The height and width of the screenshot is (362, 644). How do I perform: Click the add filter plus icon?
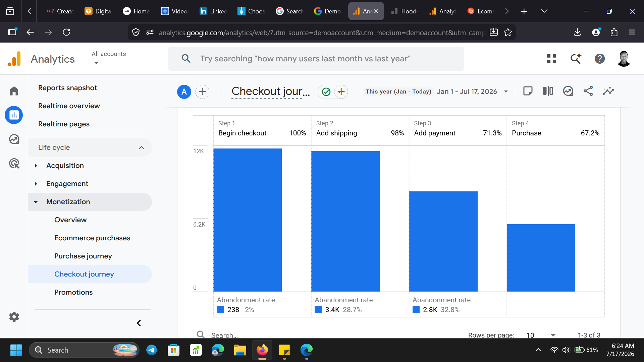(341, 92)
